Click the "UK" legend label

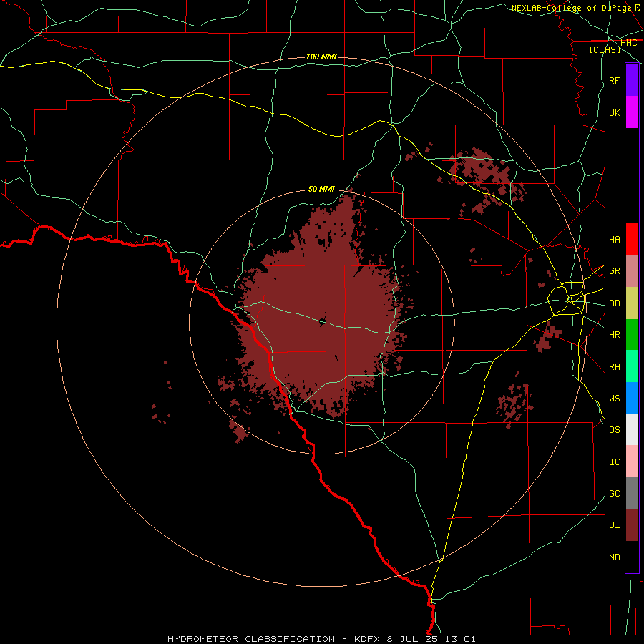(x=615, y=112)
